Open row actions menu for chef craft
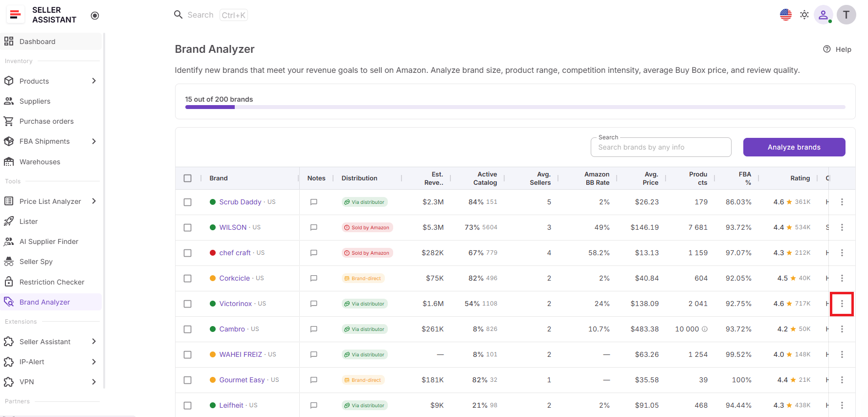This screenshot has height=417, width=868. [x=842, y=253]
